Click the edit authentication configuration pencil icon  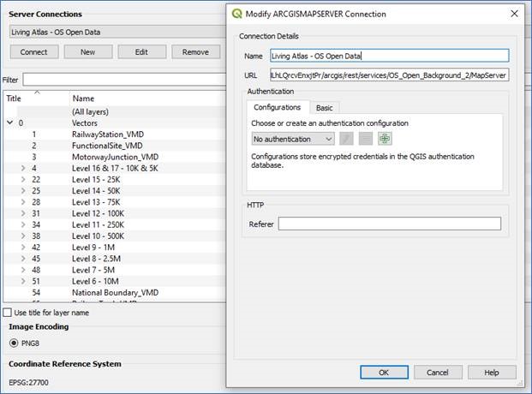click(346, 139)
